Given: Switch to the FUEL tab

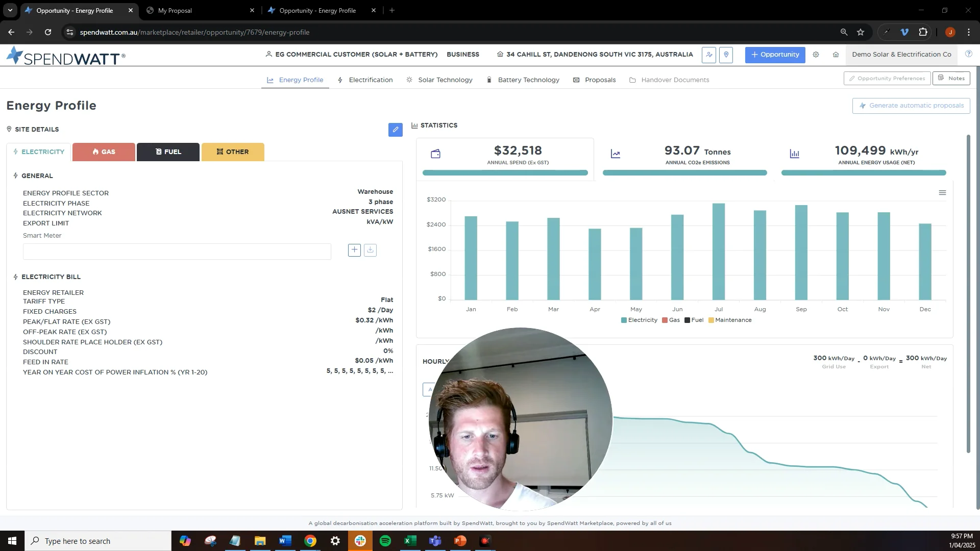Looking at the screenshot, I should 168,152.
